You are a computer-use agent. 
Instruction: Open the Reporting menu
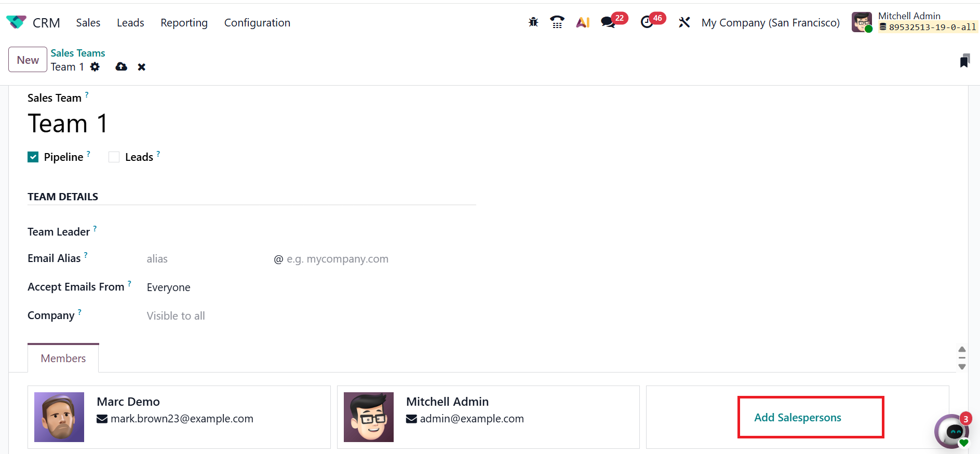(x=184, y=23)
